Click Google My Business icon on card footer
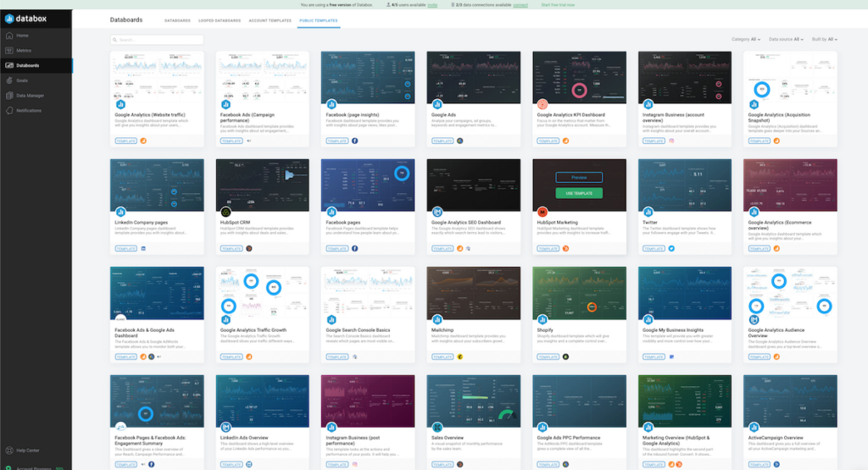868x470 pixels. click(671, 357)
